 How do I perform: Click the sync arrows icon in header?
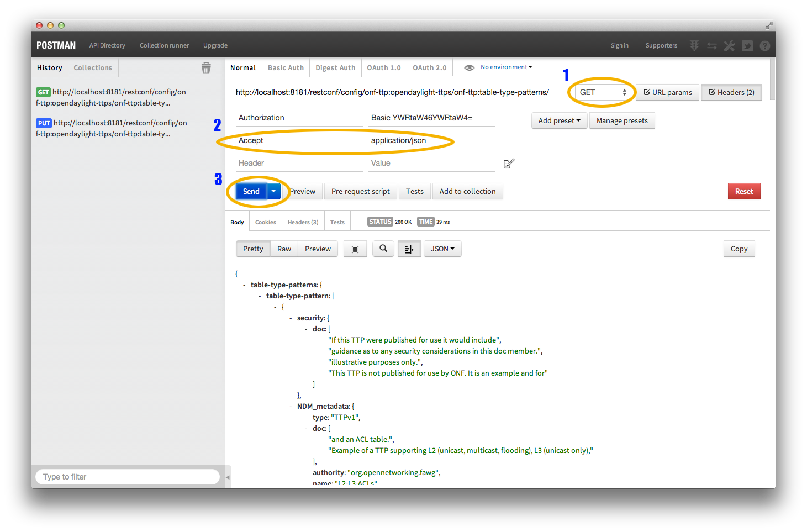click(712, 46)
